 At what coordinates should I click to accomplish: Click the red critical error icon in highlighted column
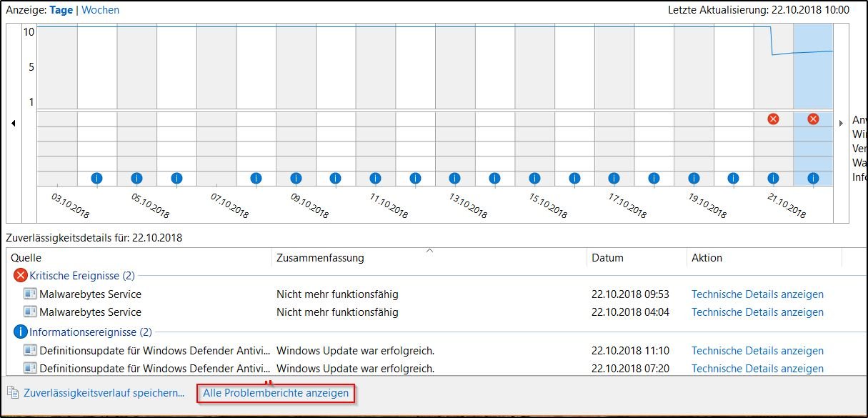click(x=813, y=119)
